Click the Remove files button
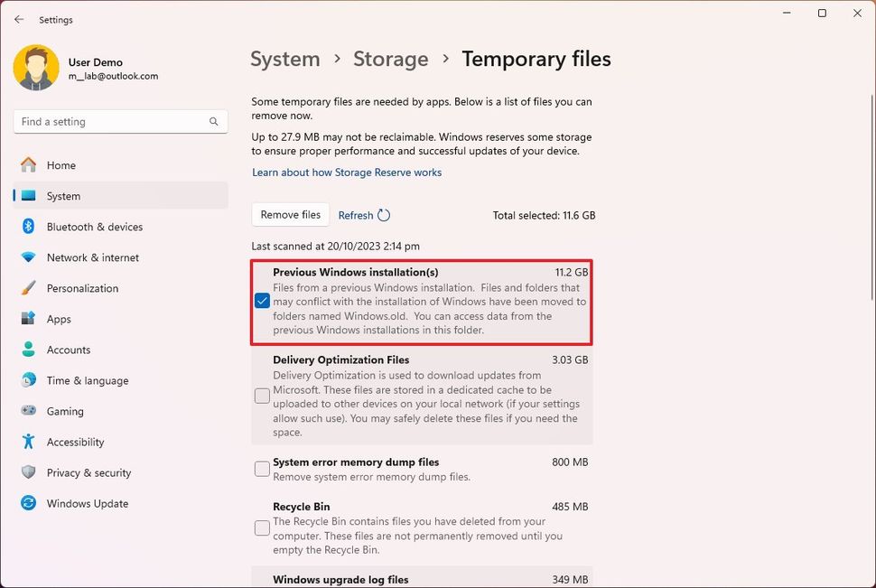876x588 pixels. (x=290, y=215)
